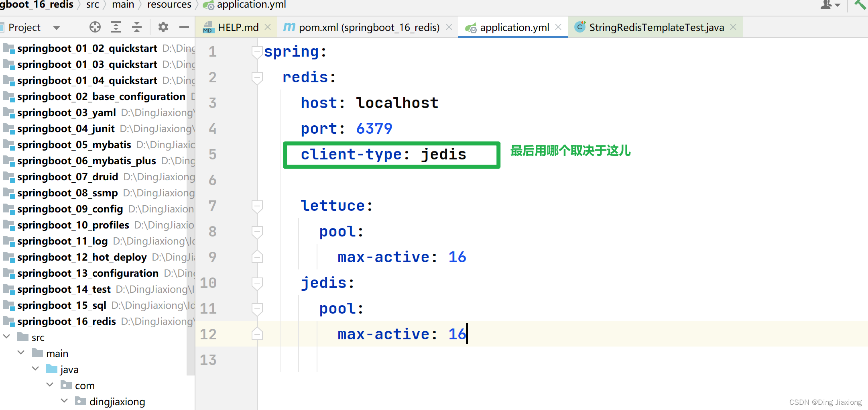The width and height of the screenshot is (868, 410).
Task: Close the StringRedisTemplateTest.java tab
Action: click(x=733, y=27)
